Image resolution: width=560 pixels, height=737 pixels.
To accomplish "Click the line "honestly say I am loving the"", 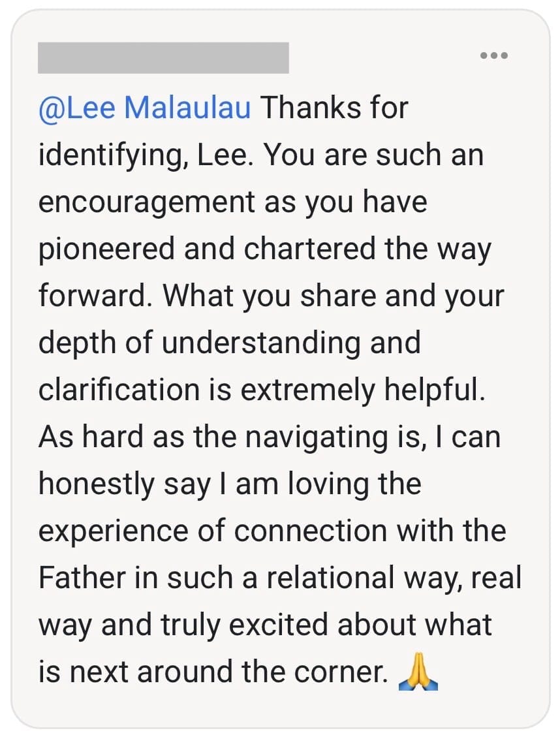I will pyautogui.click(x=230, y=484).
